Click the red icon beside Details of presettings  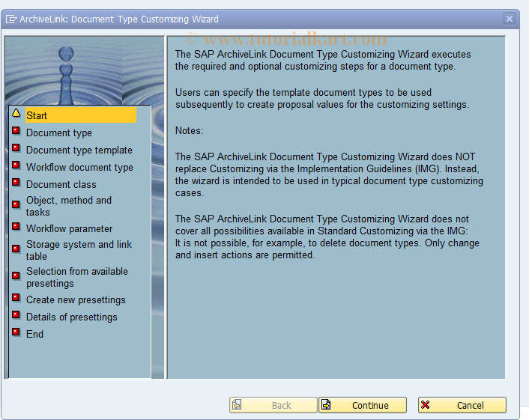(x=16, y=314)
